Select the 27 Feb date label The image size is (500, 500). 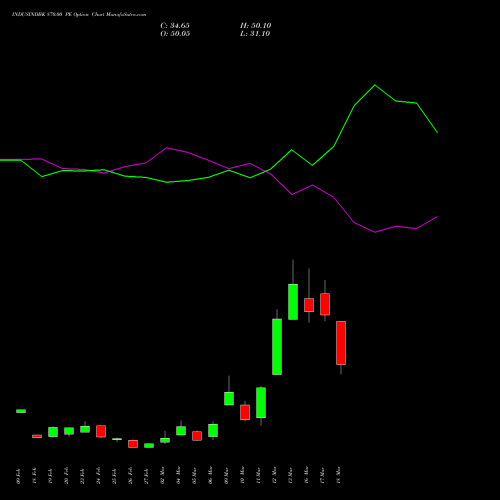click(x=147, y=476)
